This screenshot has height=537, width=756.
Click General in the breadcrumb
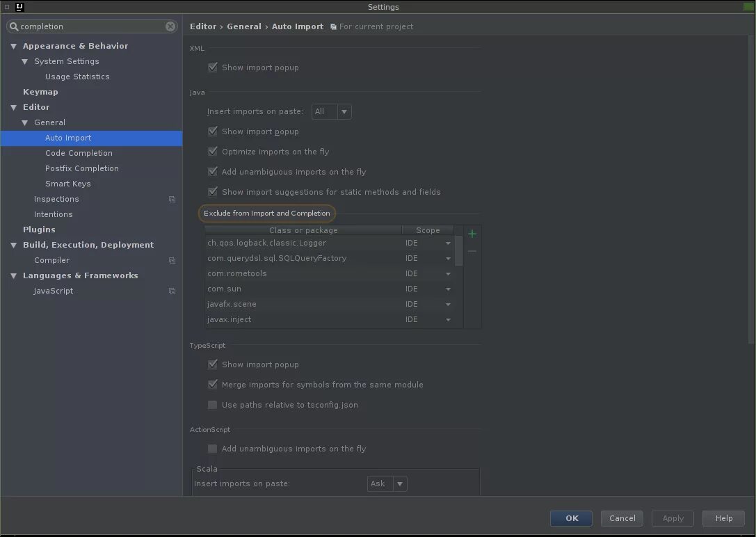point(244,26)
